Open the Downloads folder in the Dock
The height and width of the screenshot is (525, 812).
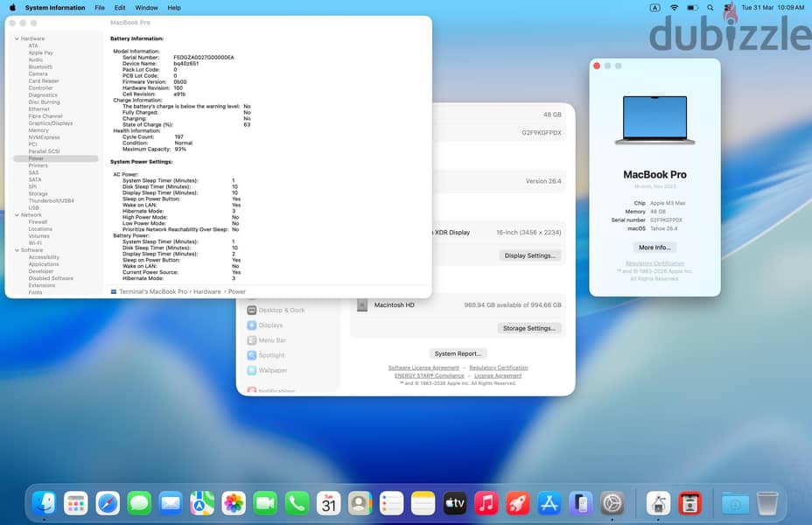(x=735, y=503)
